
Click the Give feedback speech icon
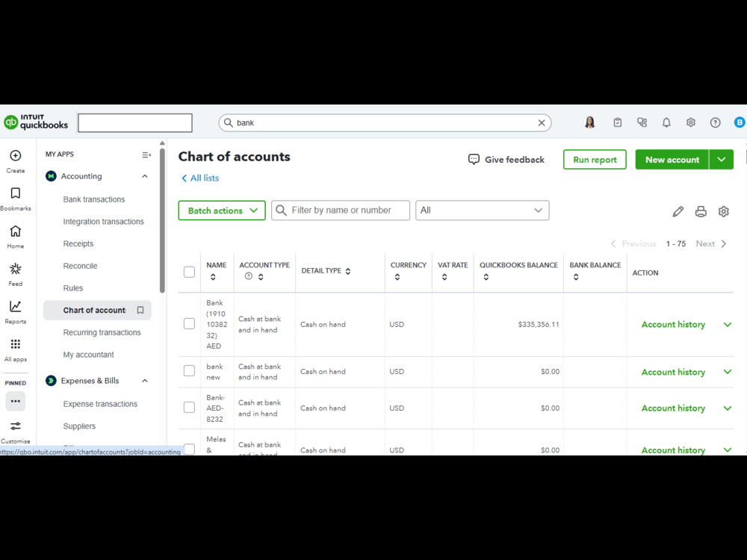(x=474, y=160)
